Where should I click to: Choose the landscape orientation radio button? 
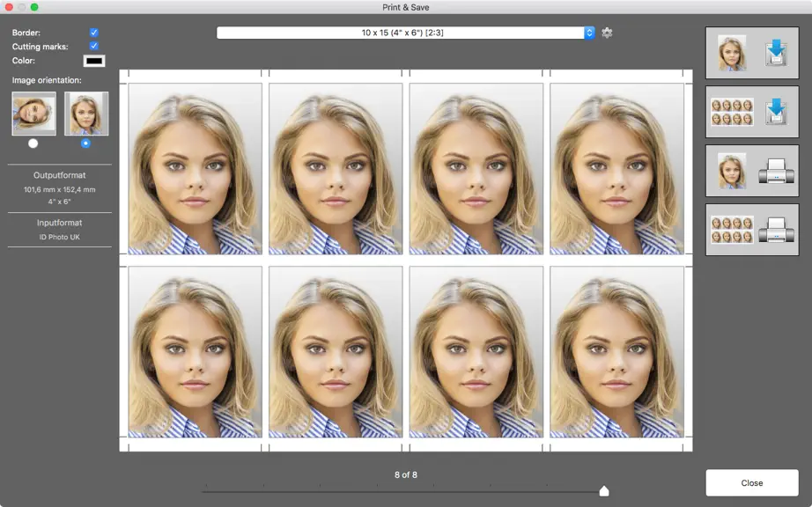click(x=33, y=143)
